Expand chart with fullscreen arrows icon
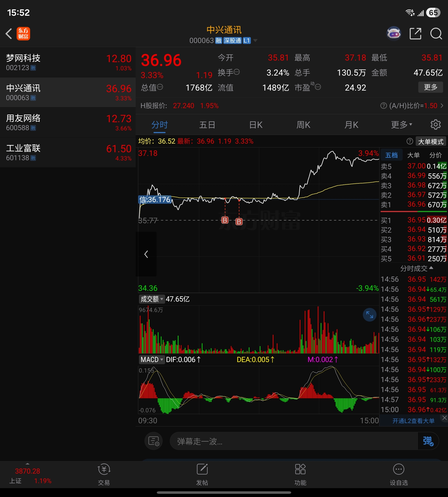 point(369,314)
